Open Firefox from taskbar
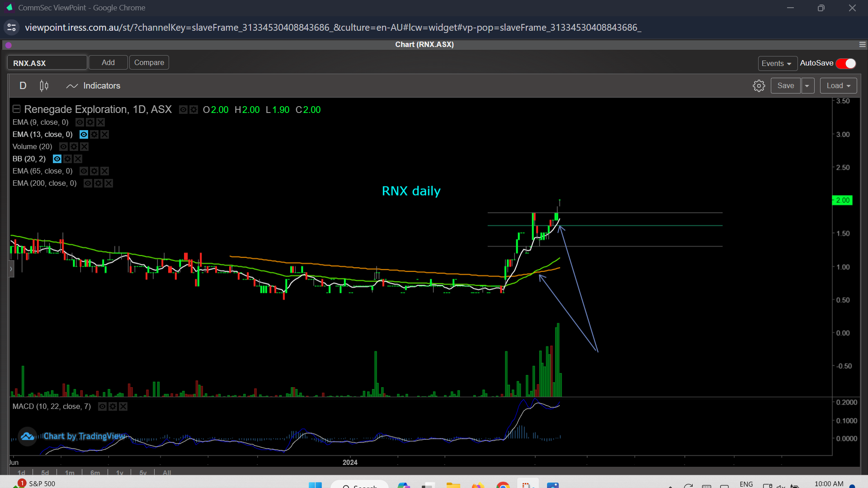Screen dimensions: 868x488 point(478,485)
